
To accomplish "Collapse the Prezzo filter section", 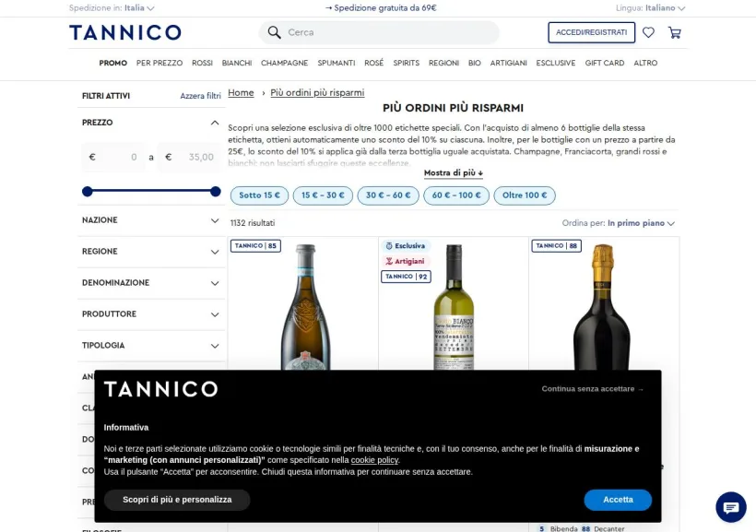I will (215, 123).
